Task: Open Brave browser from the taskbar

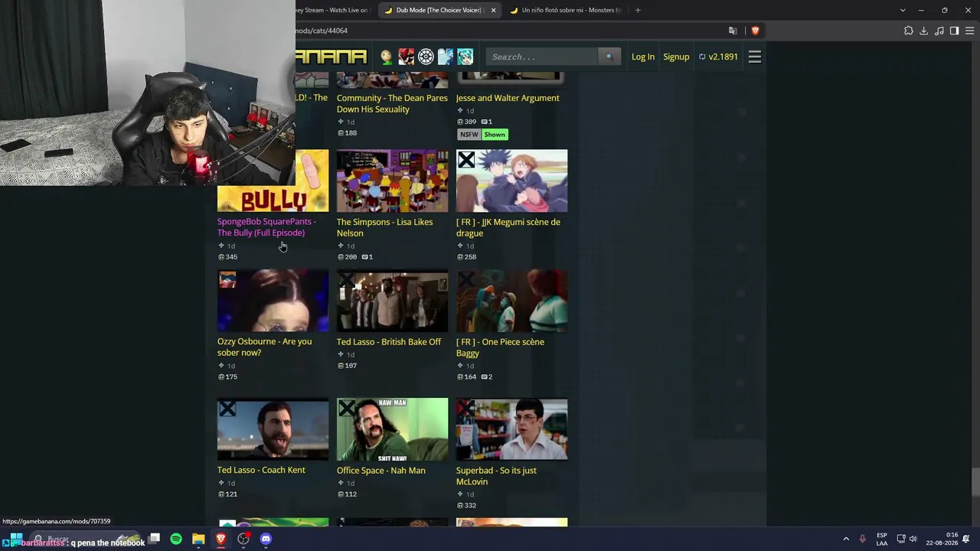Action: (220, 539)
